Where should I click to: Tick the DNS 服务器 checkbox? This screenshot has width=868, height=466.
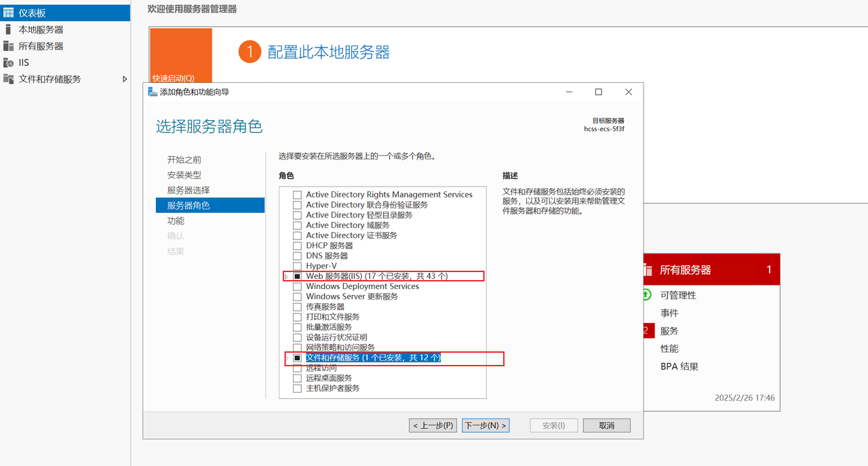coord(297,256)
